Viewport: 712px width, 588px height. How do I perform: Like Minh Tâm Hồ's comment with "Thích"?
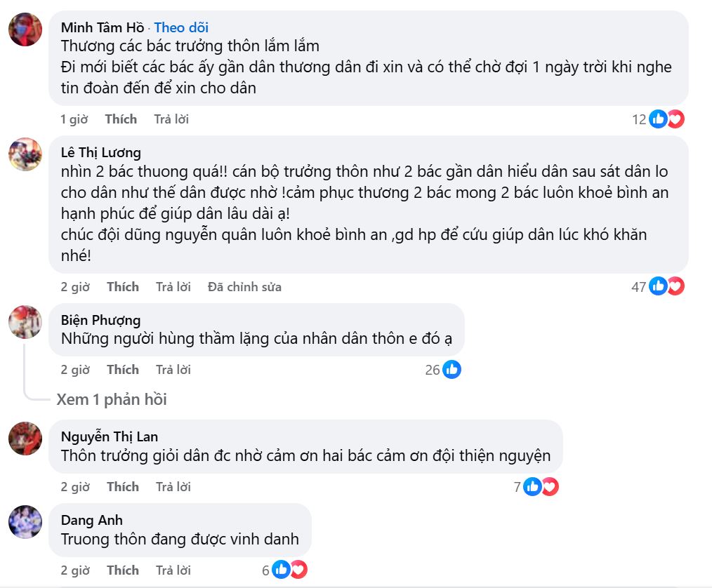(121, 119)
